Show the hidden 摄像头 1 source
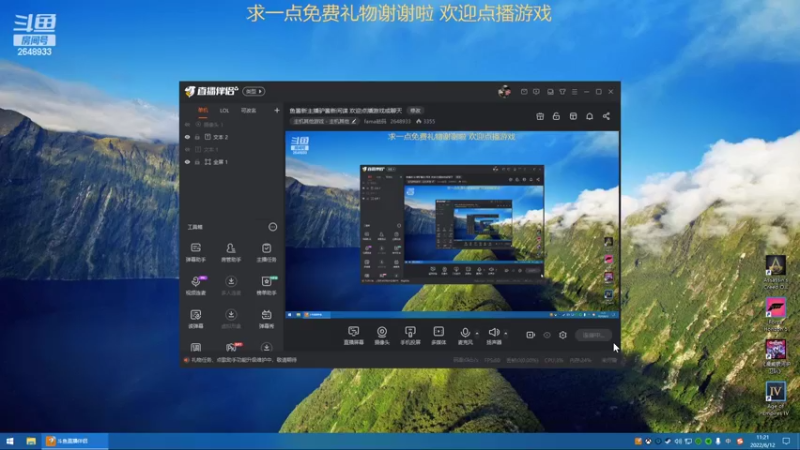This screenshot has height=450, width=800. tap(187, 124)
